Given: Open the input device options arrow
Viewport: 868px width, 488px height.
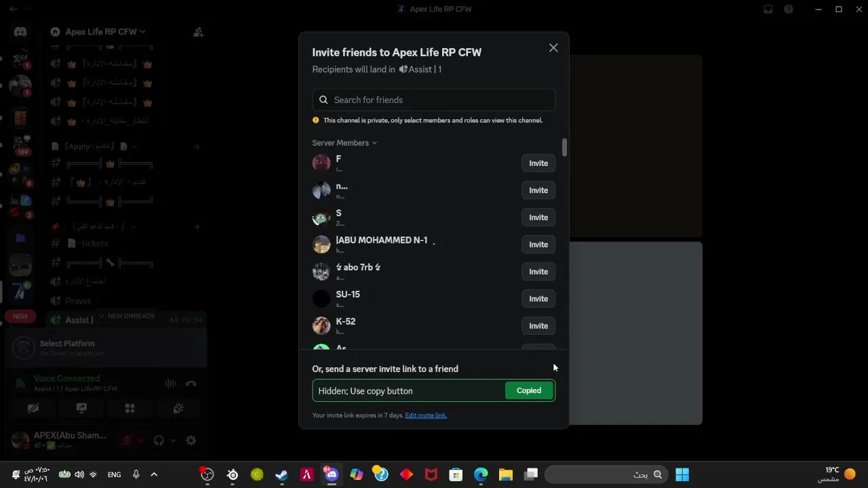Looking at the screenshot, I should pos(141,441).
